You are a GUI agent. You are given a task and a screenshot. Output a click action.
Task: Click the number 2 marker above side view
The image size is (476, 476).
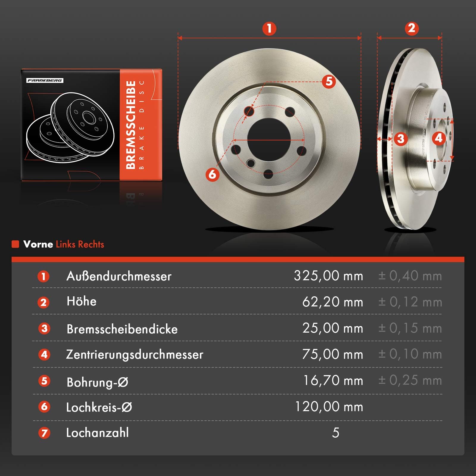[412, 28]
